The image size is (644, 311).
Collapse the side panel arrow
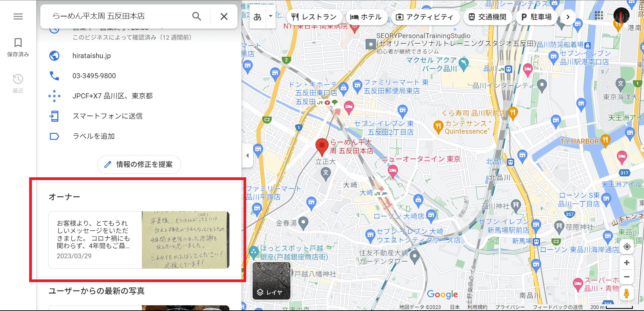pyautogui.click(x=248, y=155)
